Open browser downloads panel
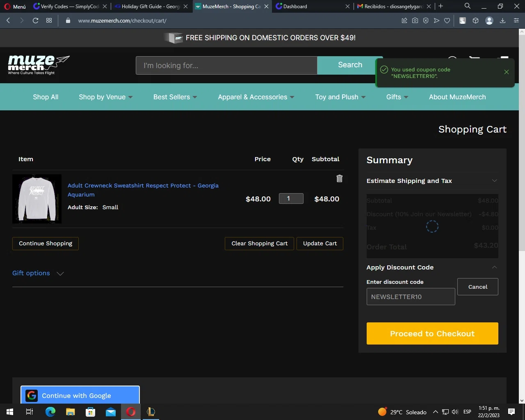This screenshot has height=420, width=525. coord(502,21)
